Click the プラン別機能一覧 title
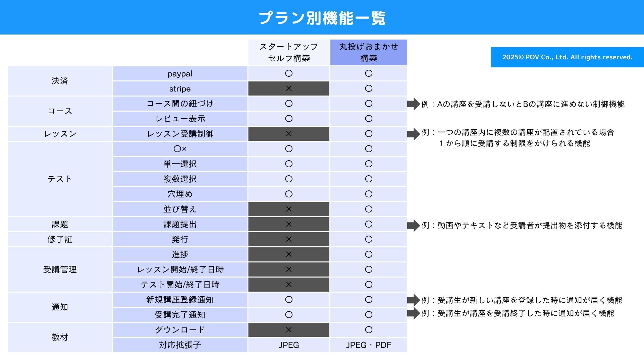Image resolution: width=644 pixels, height=362 pixels. [x=322, y=18]
